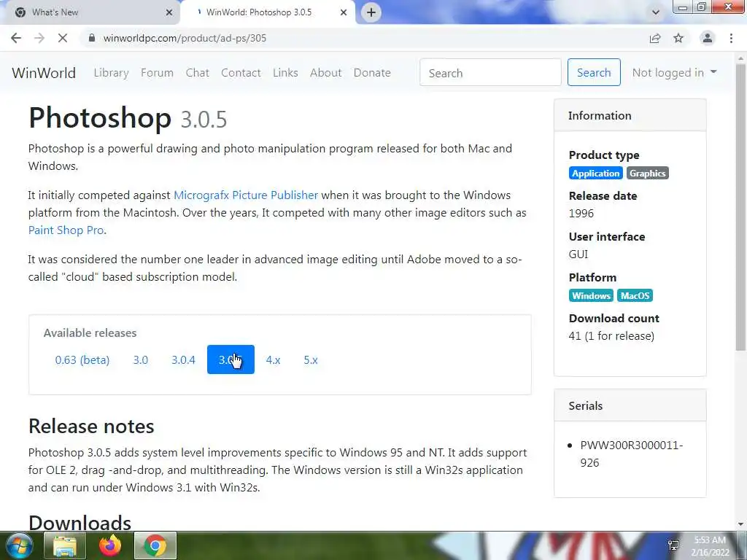747x560 pixels.
Task: Follow the Micrografx Picture Publisher link
Action: 245,195
